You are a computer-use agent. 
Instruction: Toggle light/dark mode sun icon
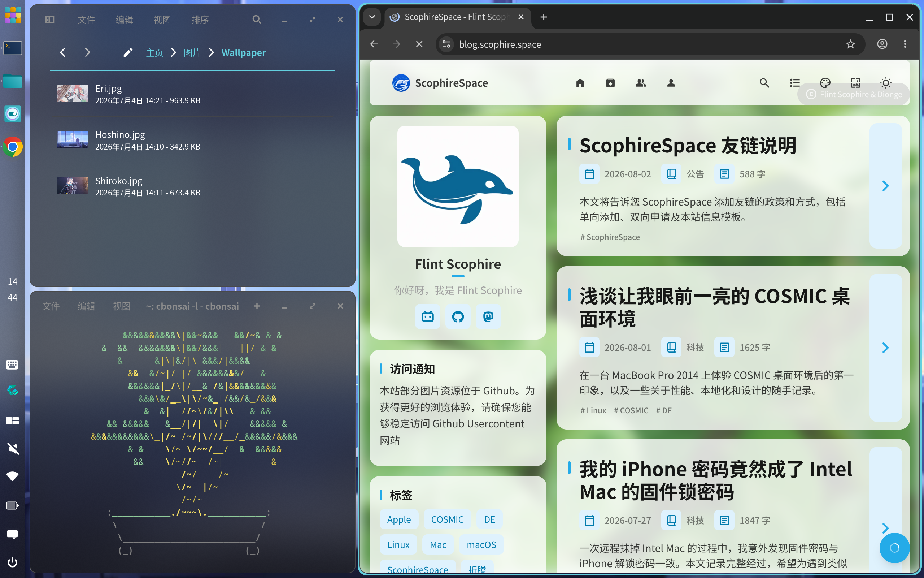coord(886,83)
